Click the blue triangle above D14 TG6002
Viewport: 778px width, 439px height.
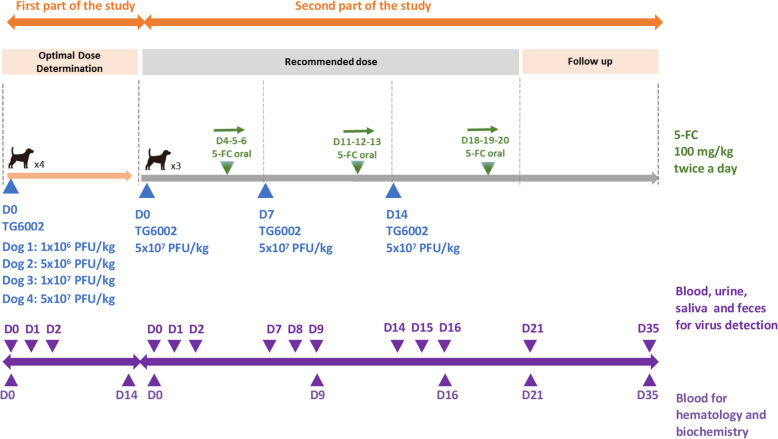point(393,191)
